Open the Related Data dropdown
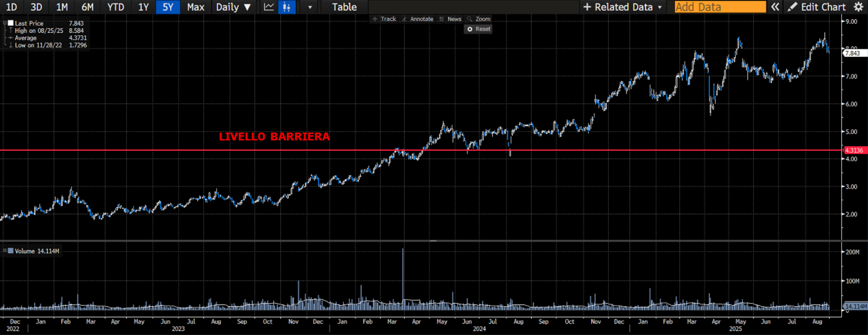This screenshot has height=335, width=868. pos(623,7)
